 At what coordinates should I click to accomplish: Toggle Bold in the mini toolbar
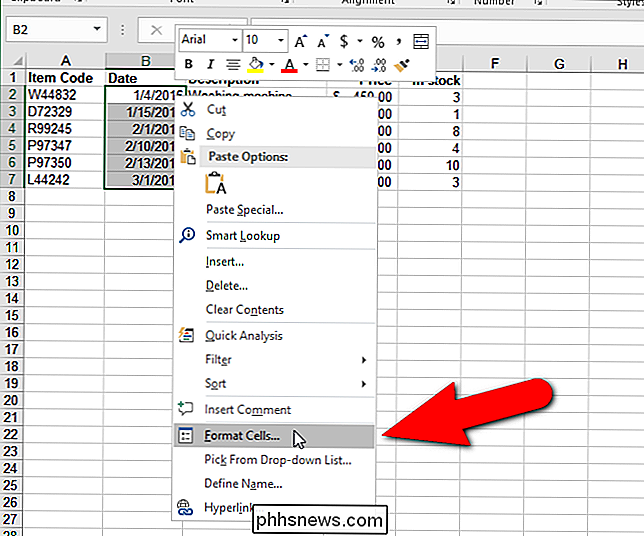[188, 66]
